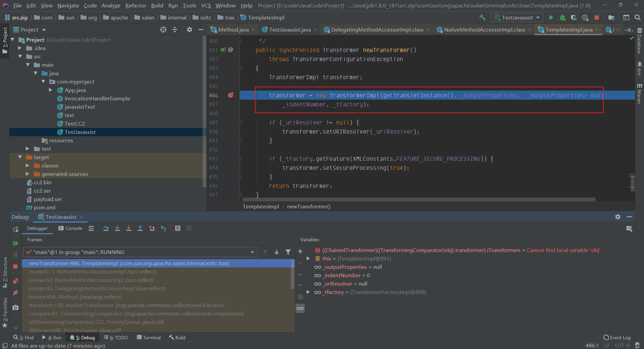Toggle the watches glasses button in Variables
The height and width of the screenshot is (349, 644).
pyautogui.click(x=300, y=308)
